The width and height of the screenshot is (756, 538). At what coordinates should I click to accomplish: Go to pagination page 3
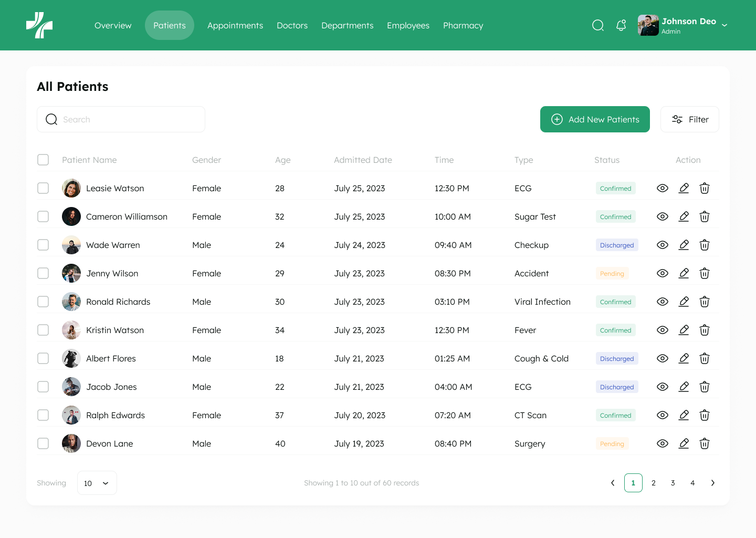point(673,483)
